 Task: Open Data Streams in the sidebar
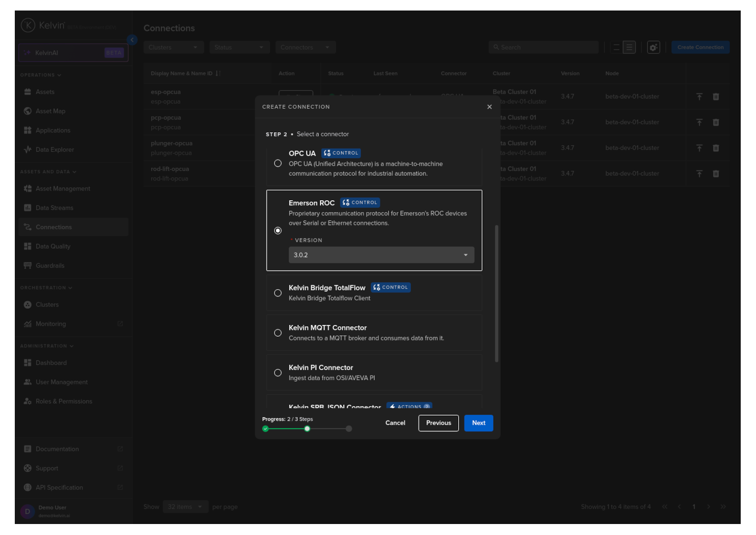pos(54,208)
